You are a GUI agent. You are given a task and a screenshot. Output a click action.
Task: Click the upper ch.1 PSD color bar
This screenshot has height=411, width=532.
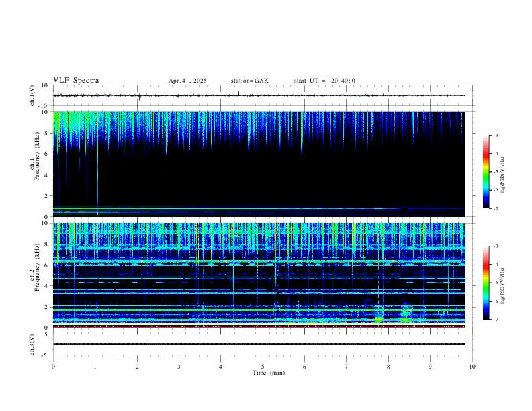tap(486, 172)
